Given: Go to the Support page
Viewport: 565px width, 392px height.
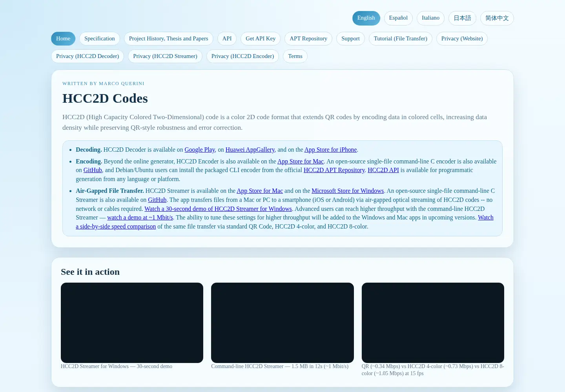Looking at the screenshot, I should 350,38.
